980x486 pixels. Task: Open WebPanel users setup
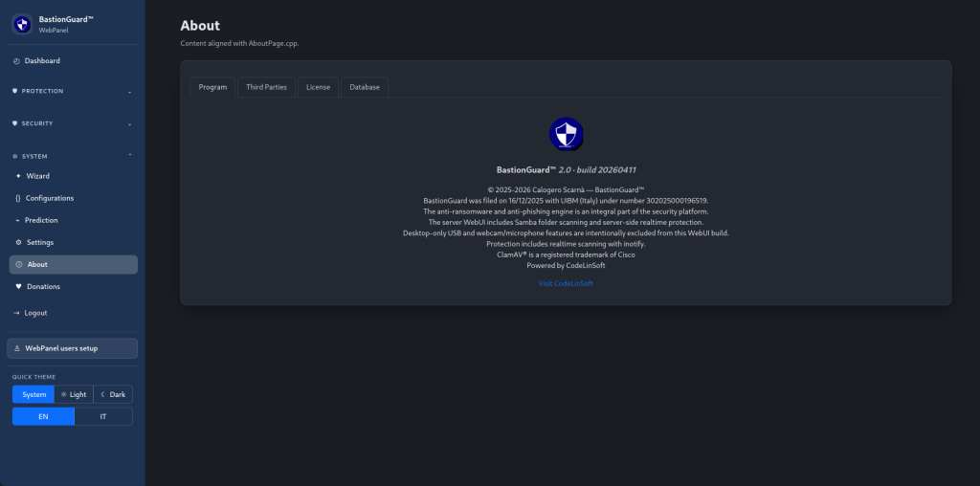73,348
